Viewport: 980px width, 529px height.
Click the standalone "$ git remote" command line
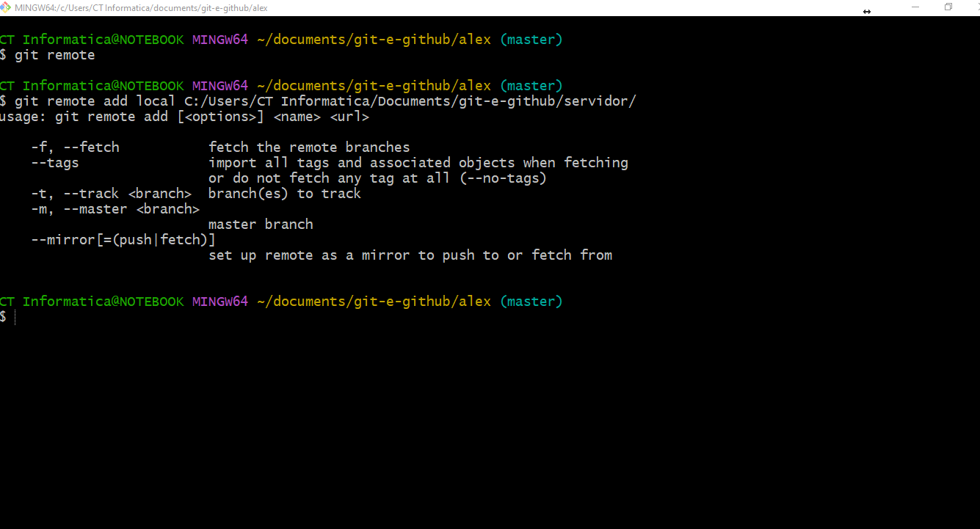[47, 55]
